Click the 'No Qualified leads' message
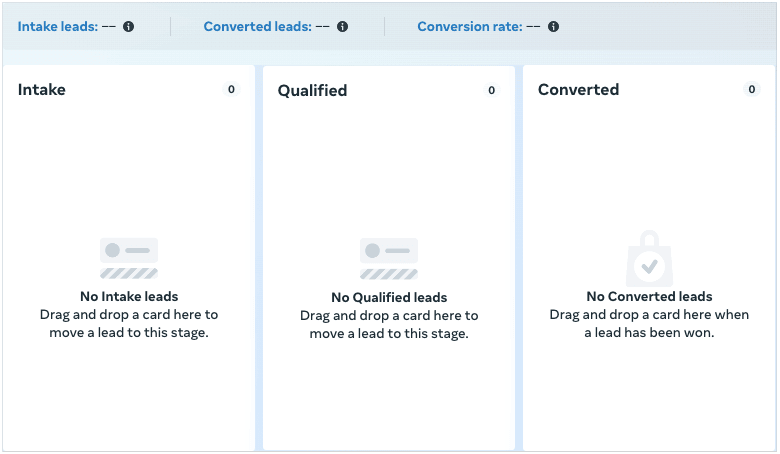The height and width of the screenshot is (454, 780). [389, 298]
